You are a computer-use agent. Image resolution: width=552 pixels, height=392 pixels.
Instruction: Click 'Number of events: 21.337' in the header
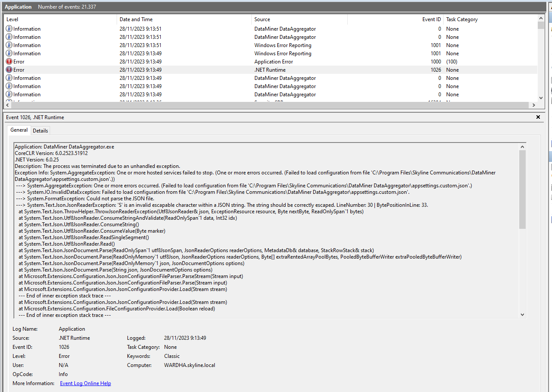click(67, 7)
